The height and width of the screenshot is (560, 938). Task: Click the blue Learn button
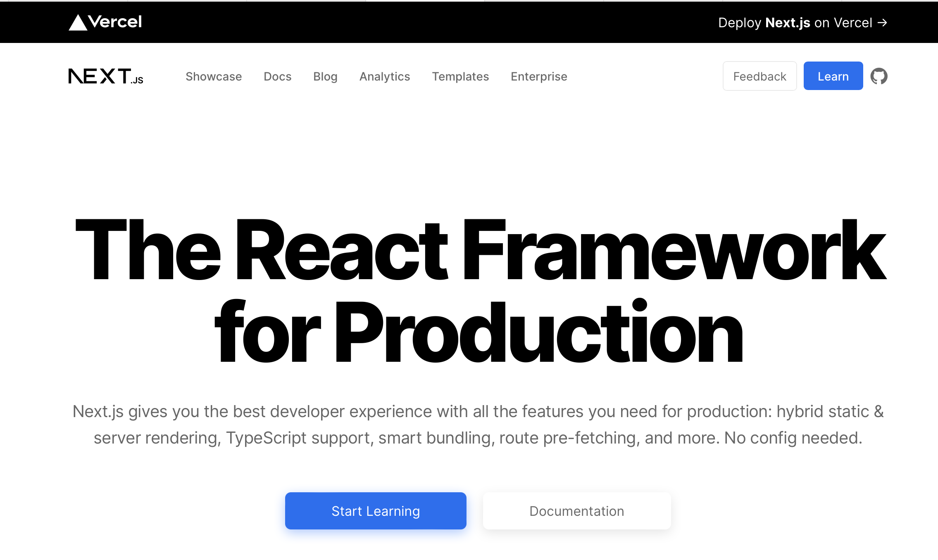coord(833,76)
